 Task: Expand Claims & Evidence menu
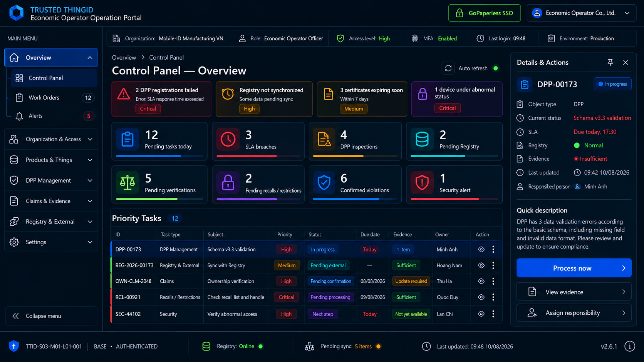(x=51, y=201)
